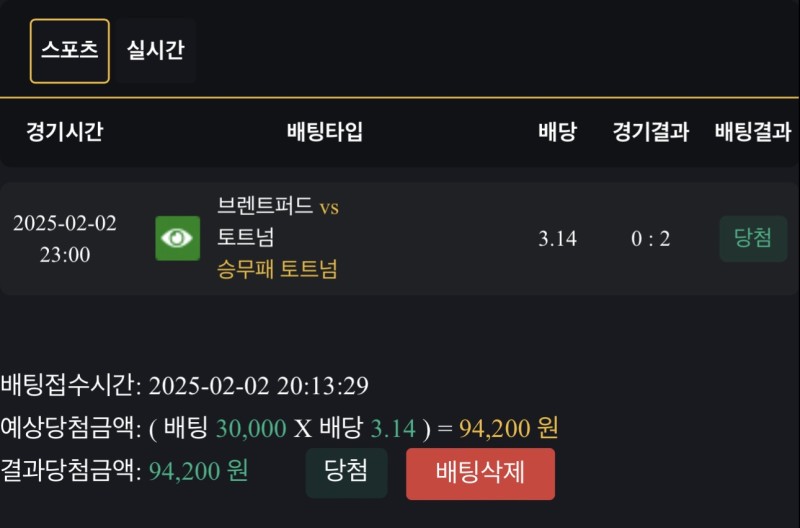800x528 pixels.
Task: Select the 경기시간 column header
Action: point(64,132)
